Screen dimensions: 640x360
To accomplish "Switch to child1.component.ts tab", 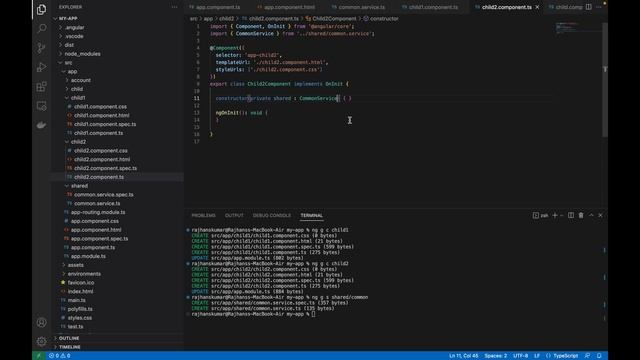I will 433,7.
